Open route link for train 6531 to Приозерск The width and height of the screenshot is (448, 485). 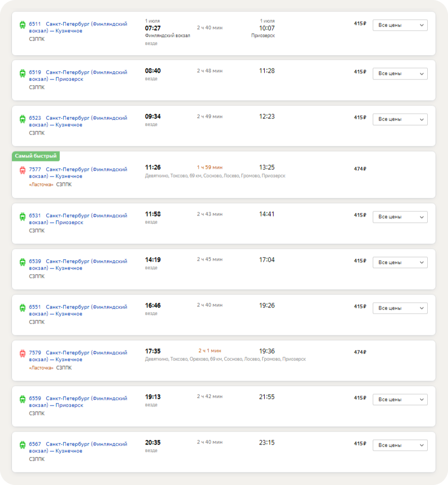pyautogui.click(x=78, y=219)
